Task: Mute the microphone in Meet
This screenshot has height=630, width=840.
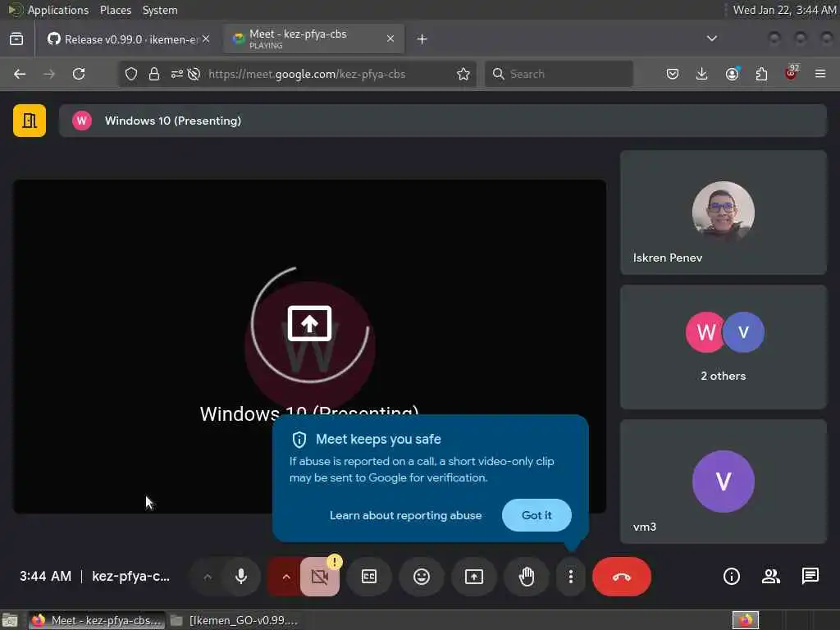Action: pos(241,577)
